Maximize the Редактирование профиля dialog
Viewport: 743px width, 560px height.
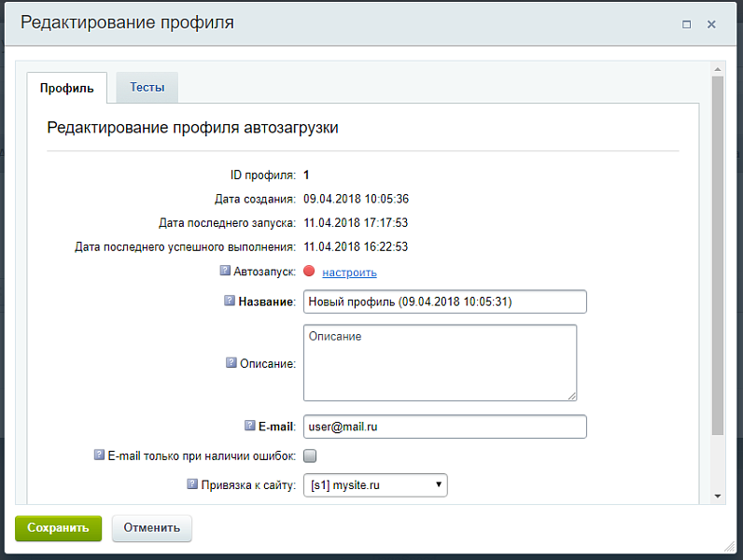pos(686,24)
